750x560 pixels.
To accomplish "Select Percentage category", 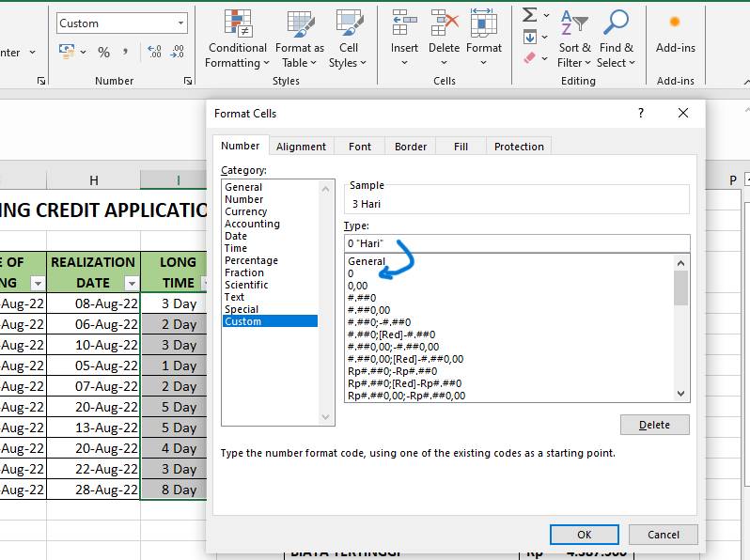I will (270, 260).
